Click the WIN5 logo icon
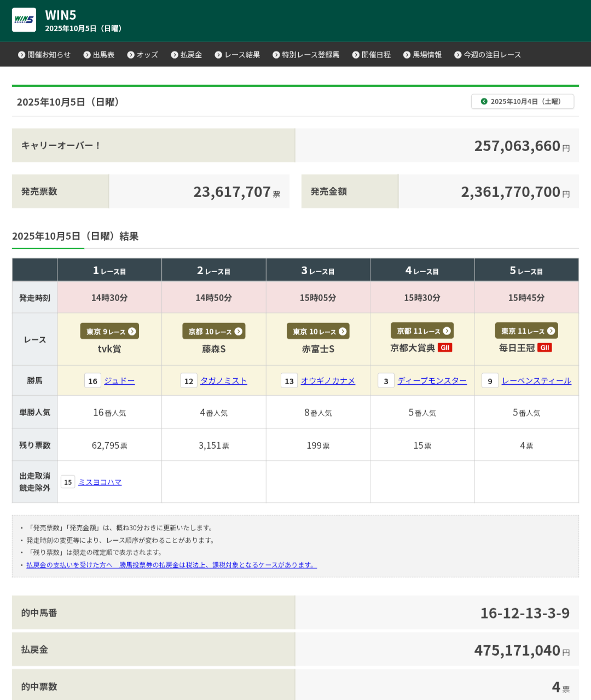 click(24, 20)
